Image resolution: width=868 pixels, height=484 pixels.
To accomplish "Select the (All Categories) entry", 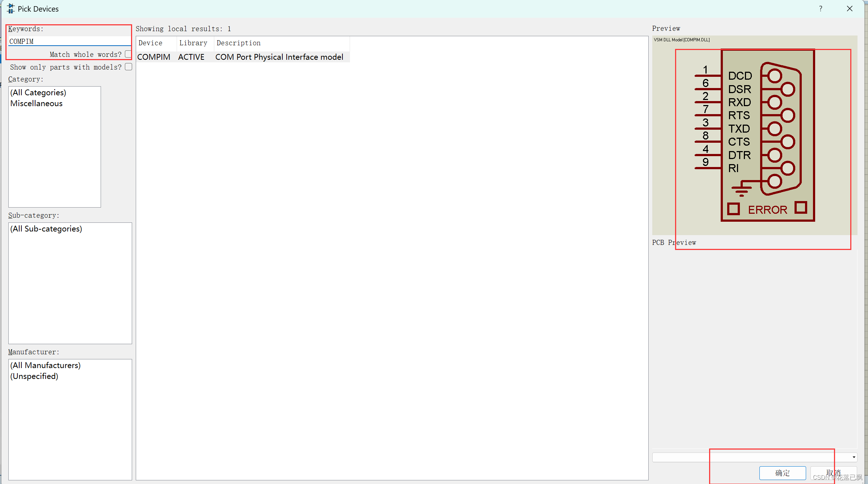I will [38, 92].
